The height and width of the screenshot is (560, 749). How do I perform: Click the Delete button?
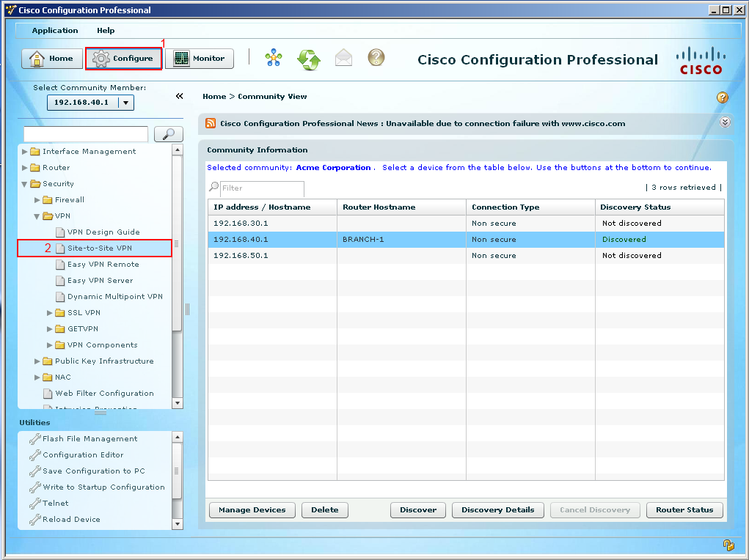point(325,510)
